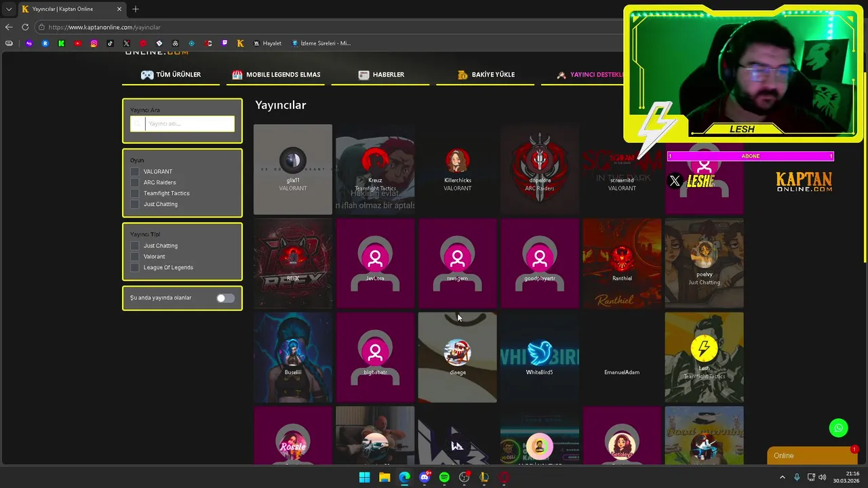Open the Kaptan Online K bookmark
The image size is (868, 488).
point(240,43)
